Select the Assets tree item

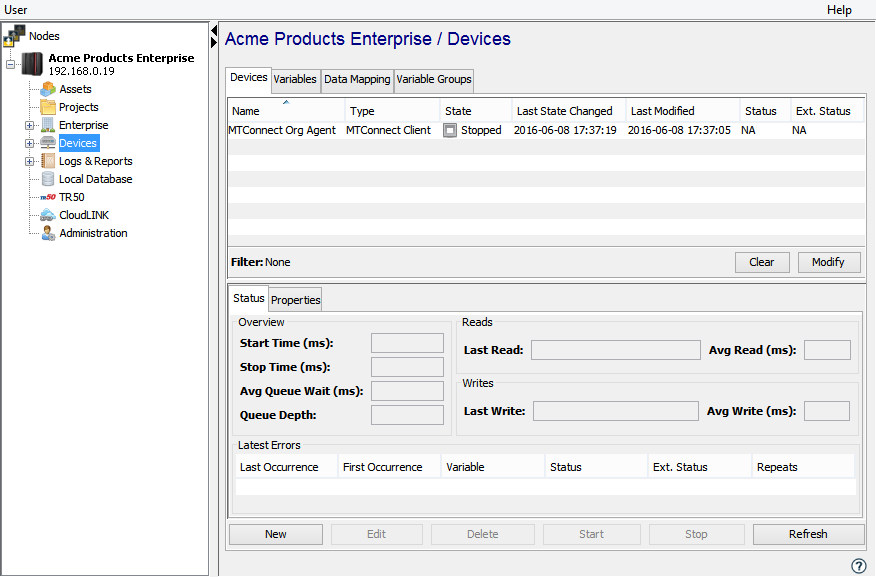(75, 89)
